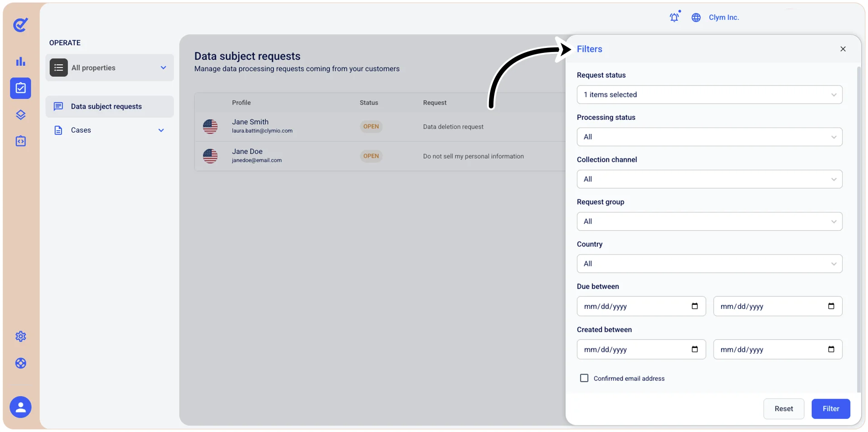The height and width of the screenshot is (432, 868).
Task: Select Data subject requests menu item
Action: click(x=109, y=106)
